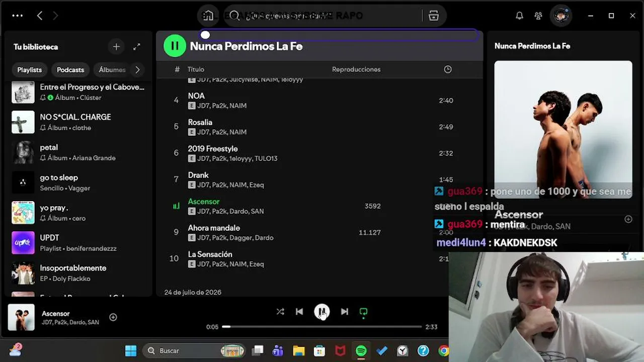This screenshot has height=362, width=644.
Task: Filter library by Álbumes
Action: [x=112, y=70]
